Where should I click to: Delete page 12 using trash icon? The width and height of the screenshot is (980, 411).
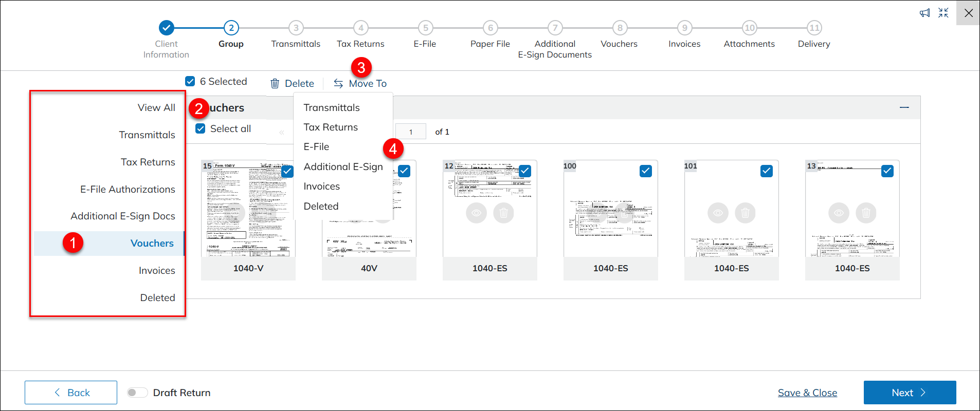pos(503,213)
